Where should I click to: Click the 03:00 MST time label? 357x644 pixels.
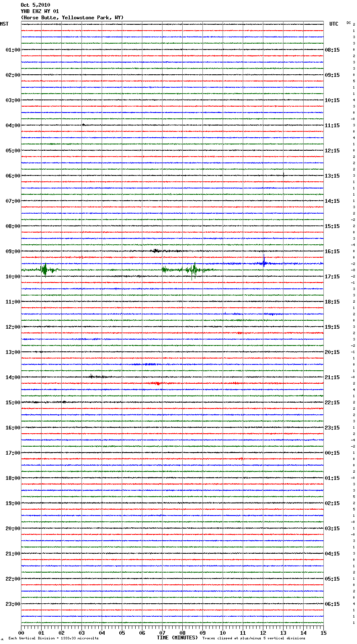(13, 100)
